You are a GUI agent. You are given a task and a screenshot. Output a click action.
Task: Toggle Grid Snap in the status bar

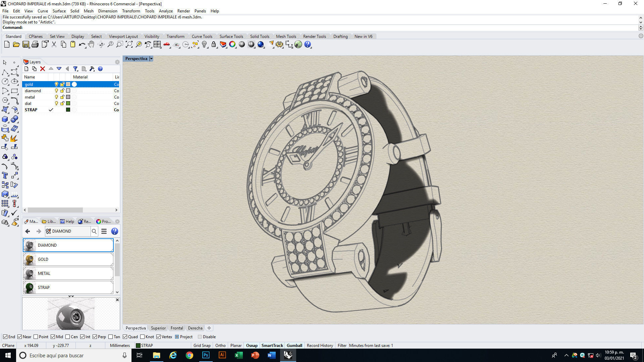pyautogui.click(x=202, y=346)
